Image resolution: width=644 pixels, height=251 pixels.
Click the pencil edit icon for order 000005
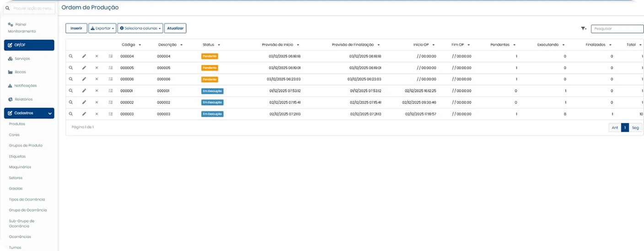coord(84,68)
